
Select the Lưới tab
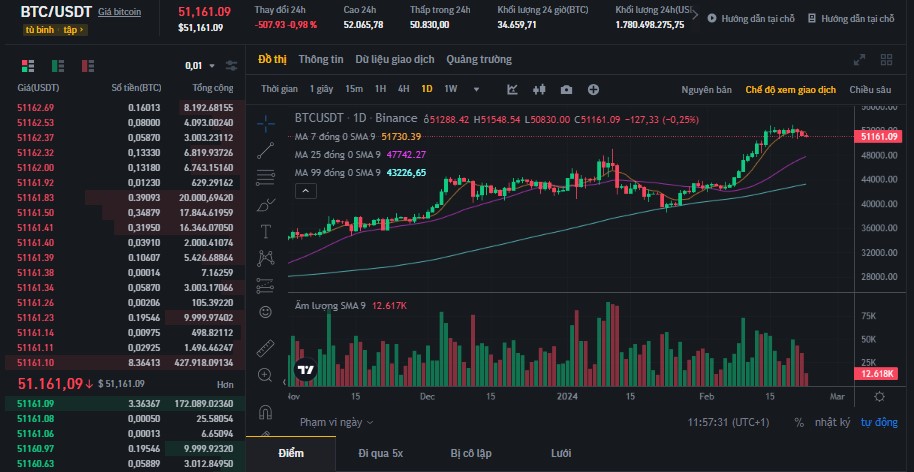click(561, 453)
